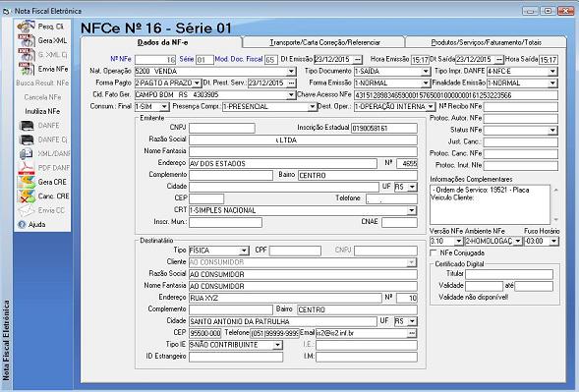
Task: Expand Destinatário Tipo FÍSICA dropdown
Action: click(x=244, y=251)
